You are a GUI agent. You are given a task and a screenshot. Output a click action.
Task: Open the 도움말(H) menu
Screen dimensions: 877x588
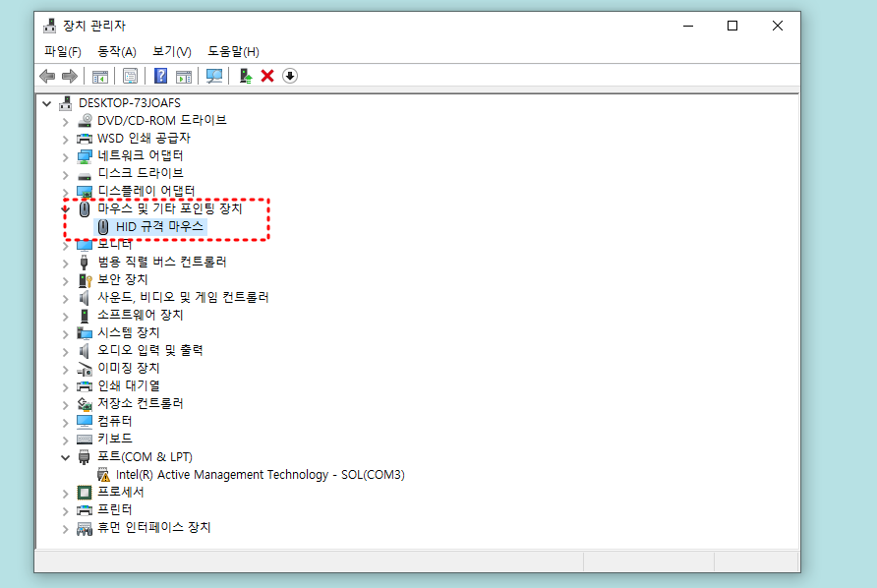point(233,51)
